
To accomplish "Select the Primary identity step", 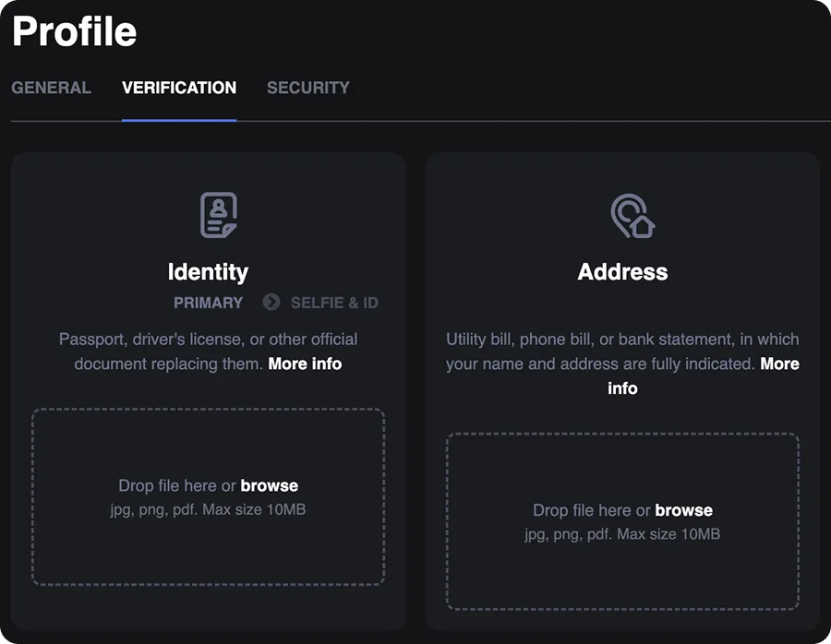I will click(x=209, y=303).
